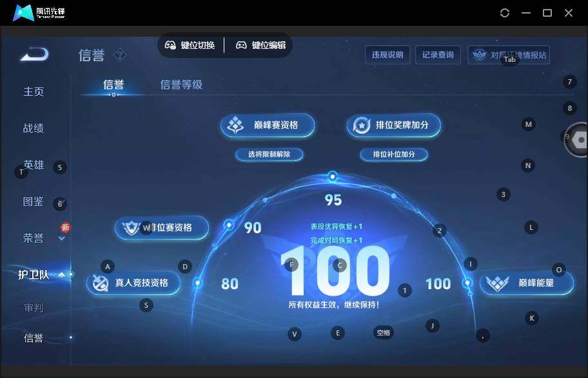Screen dimensions: 588x378
Task: Click the gamepad icon for 键位切换
Action: 170,45
